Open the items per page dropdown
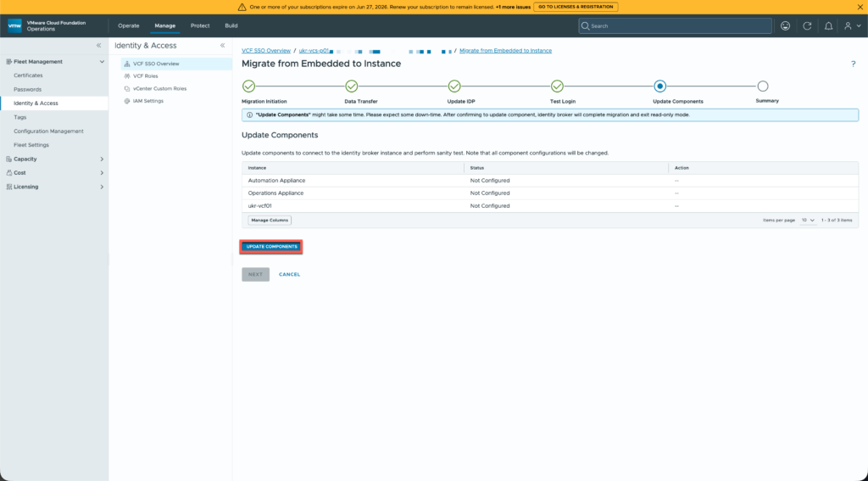Viewport: 868px width, 481px height. point(808,220)
